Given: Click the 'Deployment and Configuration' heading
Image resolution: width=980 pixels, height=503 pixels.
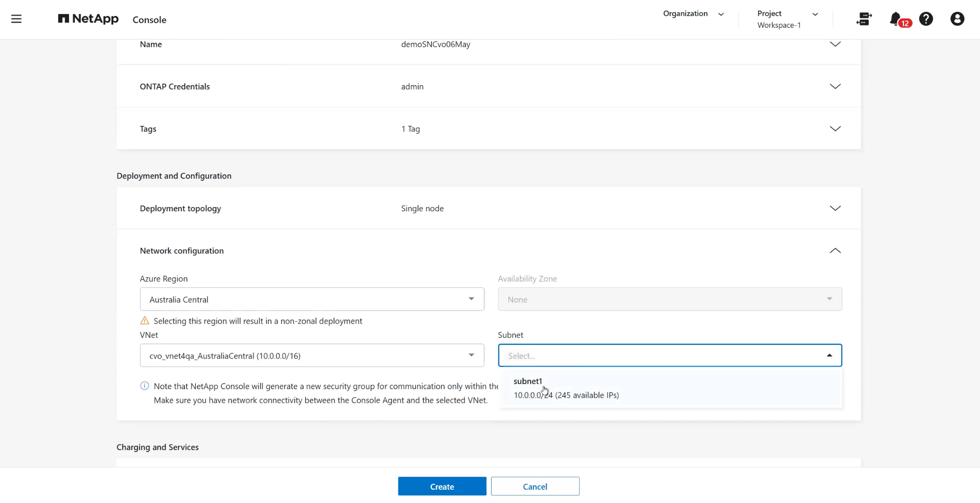Looking at the screenshot, I should coord(174,176).
